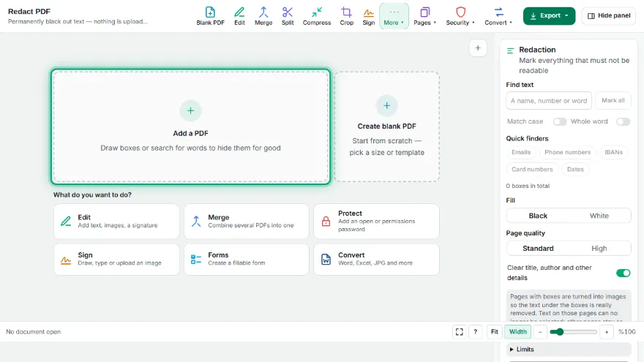Image resolution: width=644 pixels, height=362 pixels.
Task: Open the Merge card icon
Action: click(x=196, y=221)
